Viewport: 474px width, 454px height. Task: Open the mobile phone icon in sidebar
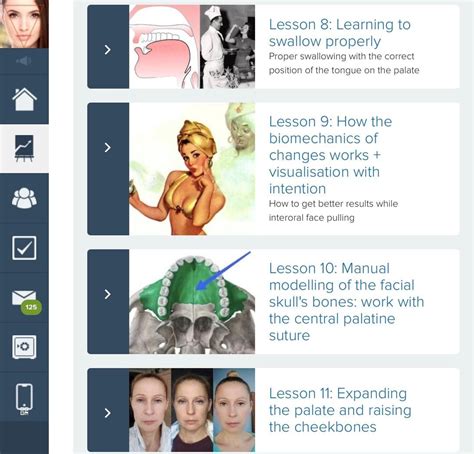[x=24, y=399]
